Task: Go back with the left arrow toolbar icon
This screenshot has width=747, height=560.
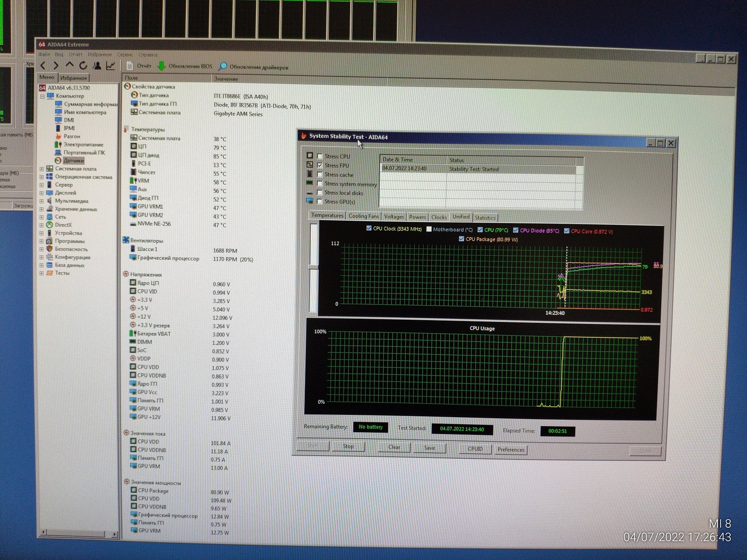Action: pos(43,65)
